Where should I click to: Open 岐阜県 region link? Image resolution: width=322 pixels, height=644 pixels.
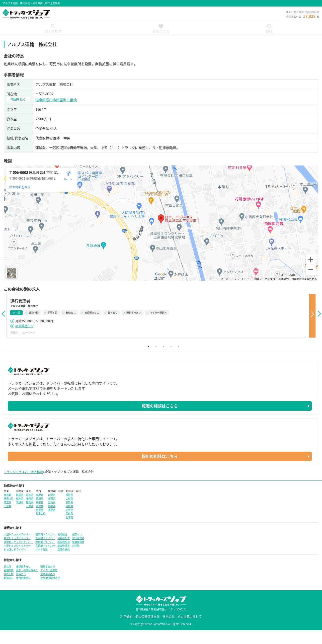tap(30, 499)
